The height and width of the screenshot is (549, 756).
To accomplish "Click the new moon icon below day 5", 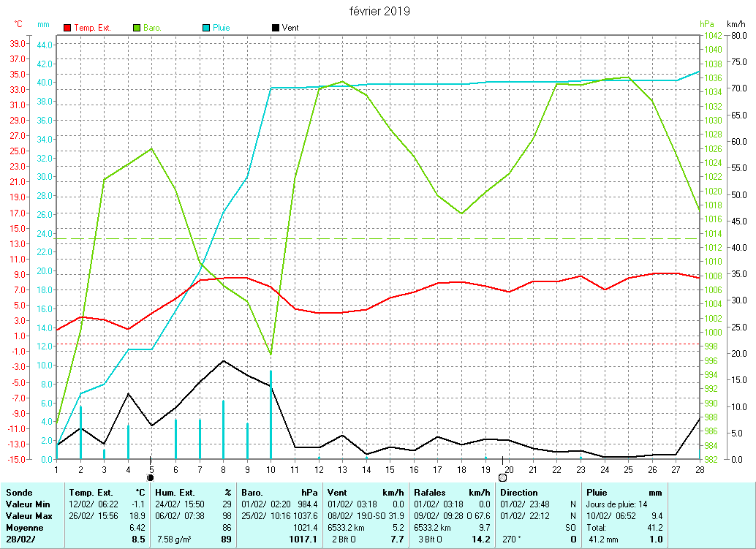I will pos(151,477).
